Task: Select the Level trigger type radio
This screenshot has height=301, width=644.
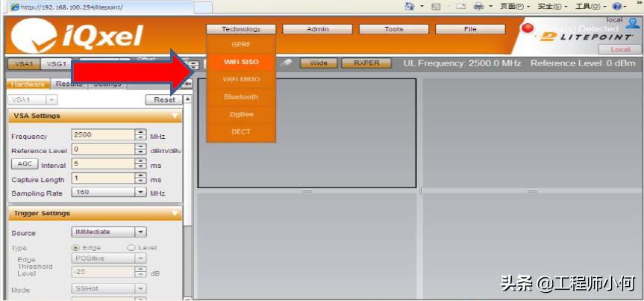Action: coord(131,248)
